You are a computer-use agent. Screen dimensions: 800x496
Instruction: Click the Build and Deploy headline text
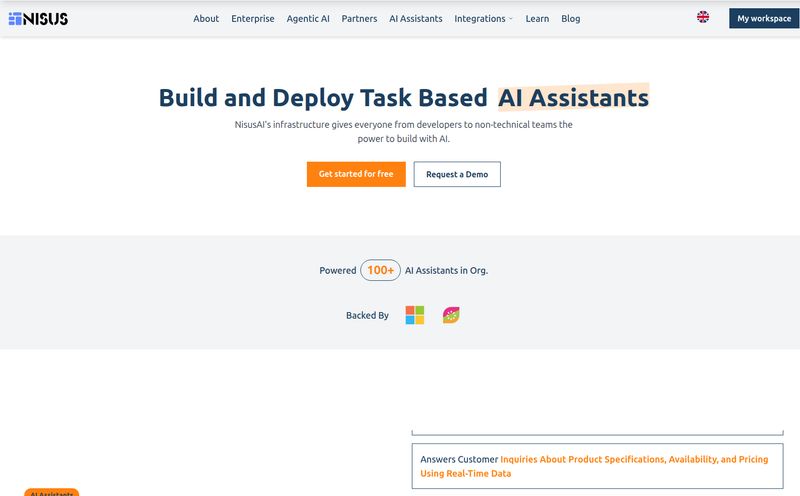(404, 97)
